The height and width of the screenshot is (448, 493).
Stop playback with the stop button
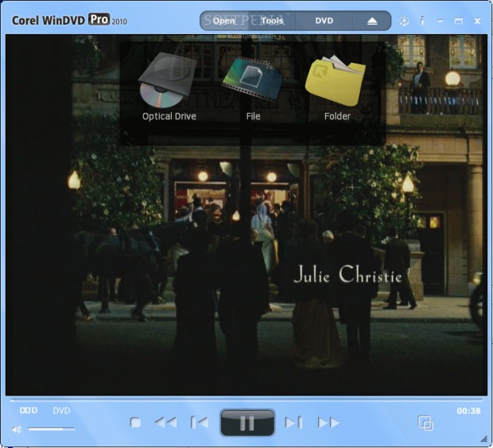click(135, 423)
